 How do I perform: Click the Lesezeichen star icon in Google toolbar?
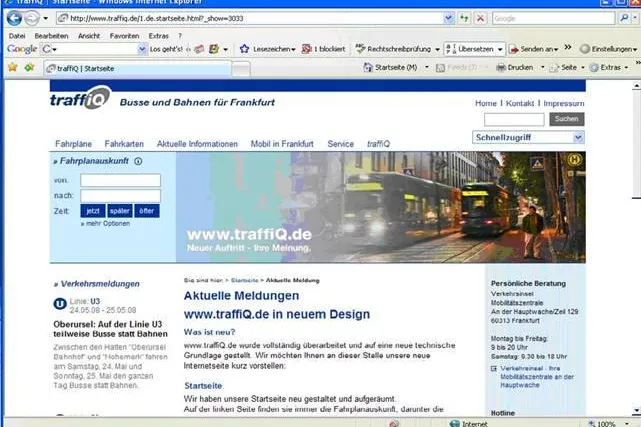(x=244, y=49)
